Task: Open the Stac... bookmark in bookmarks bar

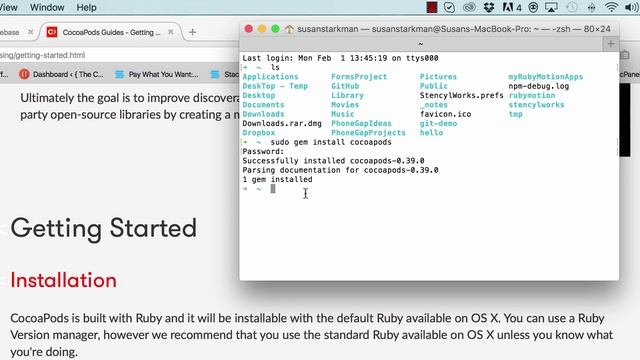Action: tap(224, 74)
